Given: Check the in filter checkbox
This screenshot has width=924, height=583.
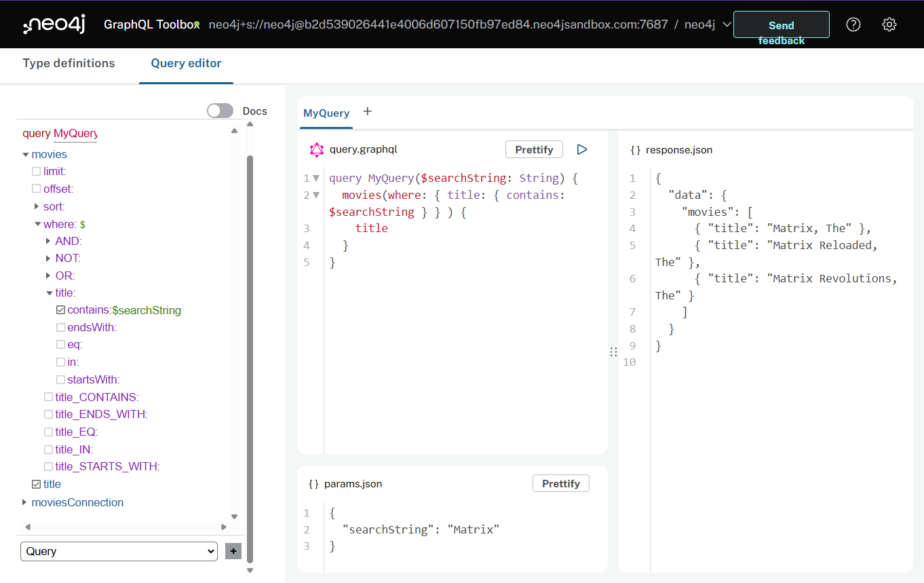Looking at the screenshot, I should tap(61, 362).
